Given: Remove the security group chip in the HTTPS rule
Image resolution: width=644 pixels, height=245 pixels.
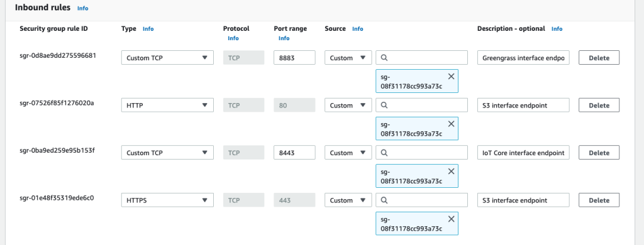Looking at the screenshot, I should [451, 219].
